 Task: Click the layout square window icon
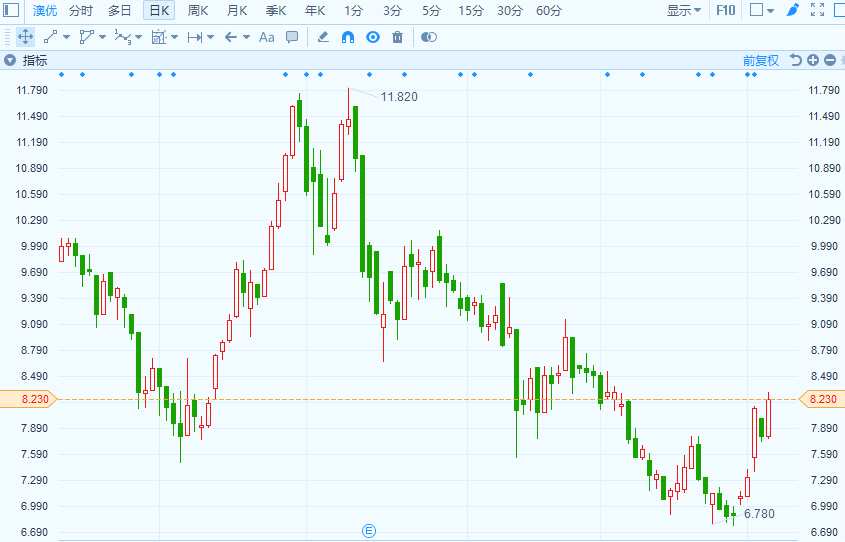(x=757, y=10)
